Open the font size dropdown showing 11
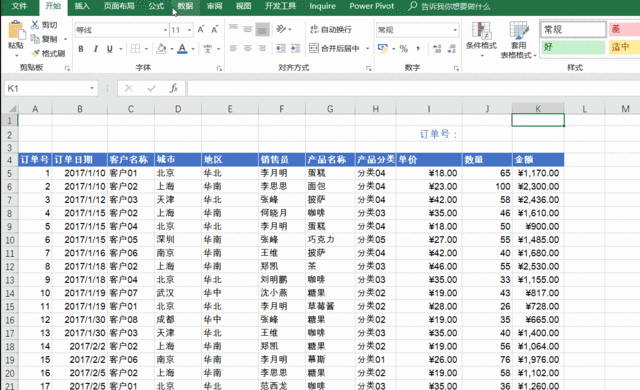The image size is (640, 390). click(x=189, y=30)
